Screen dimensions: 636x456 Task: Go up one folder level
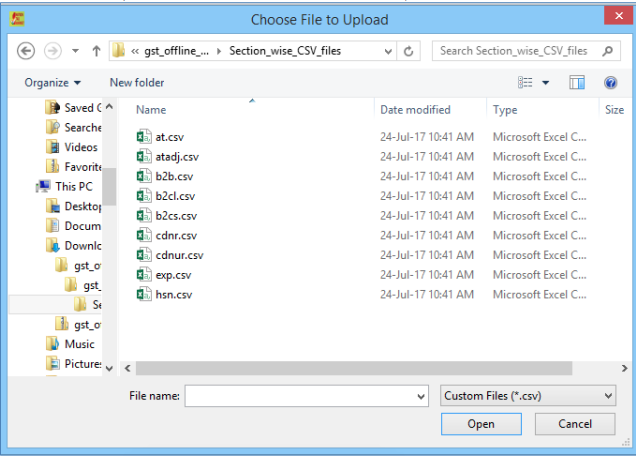coord(96,51)
